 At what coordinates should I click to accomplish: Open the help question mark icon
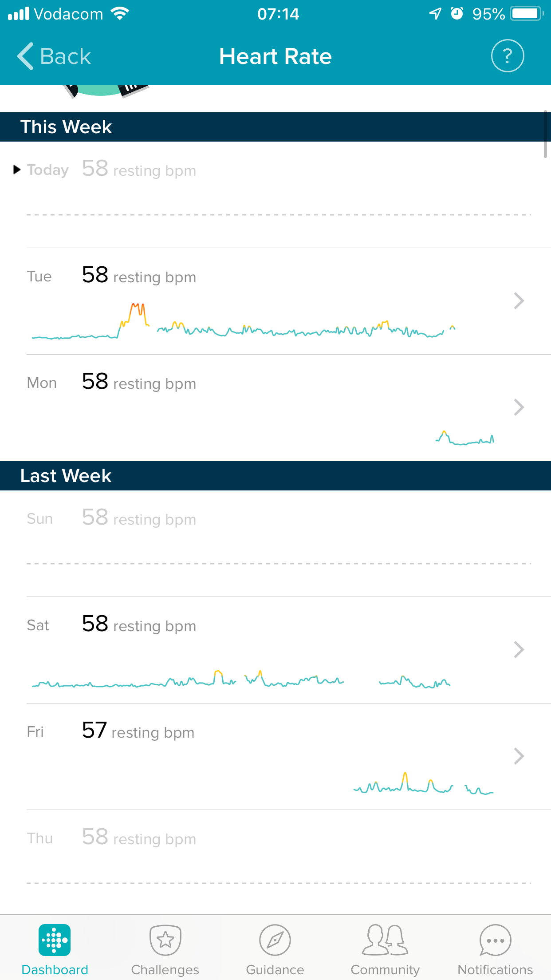tap(508, 56)
